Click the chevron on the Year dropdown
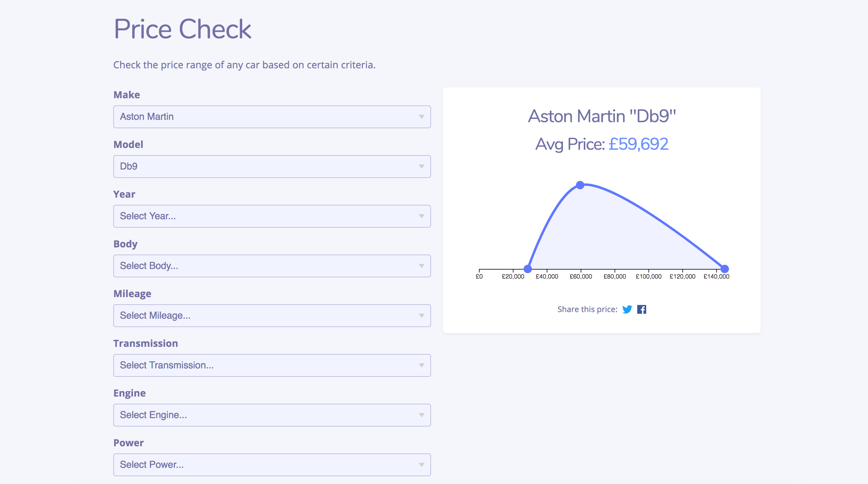This screenshot has height=484, width=868. coord(421,216)
